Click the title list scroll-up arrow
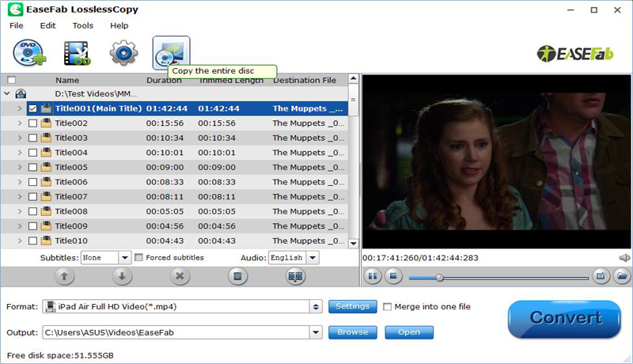The height and width of the screenshot is (364, 633). point(353,78)
